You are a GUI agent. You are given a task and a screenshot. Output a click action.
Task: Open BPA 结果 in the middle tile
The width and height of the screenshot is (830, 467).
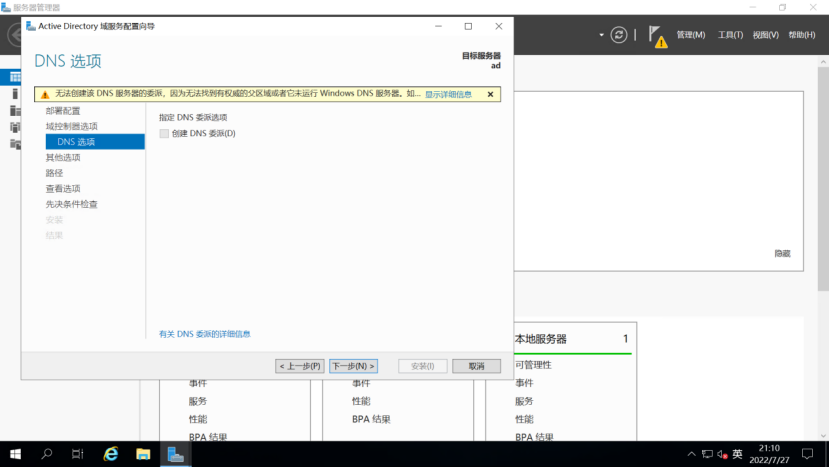click(371, 419)
